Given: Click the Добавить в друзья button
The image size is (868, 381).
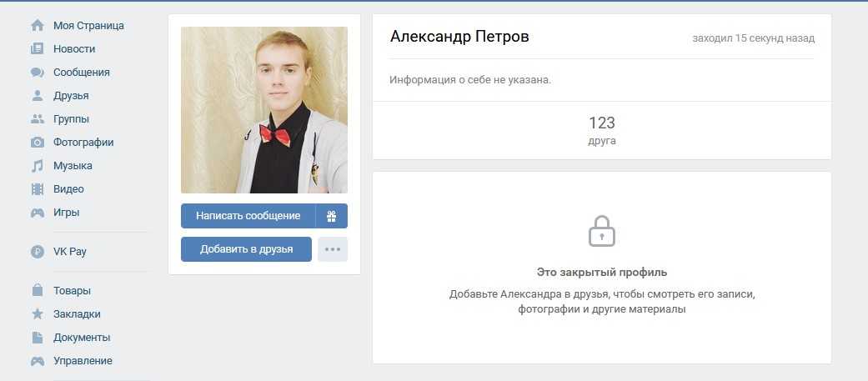Looking at the screenshot, I should 246,249.
